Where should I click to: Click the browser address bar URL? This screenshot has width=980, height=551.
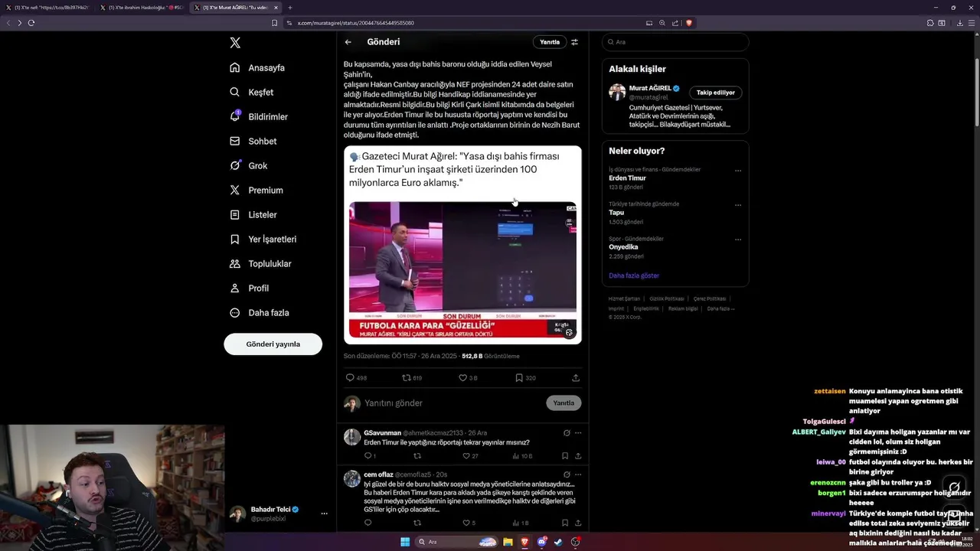pos(356,23)
